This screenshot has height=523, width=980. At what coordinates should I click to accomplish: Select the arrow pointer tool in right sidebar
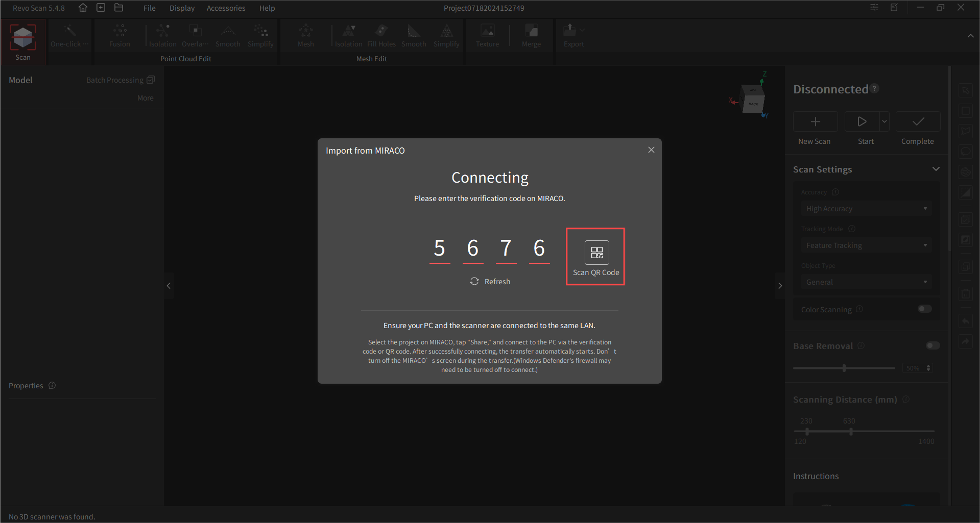(966, 90)
